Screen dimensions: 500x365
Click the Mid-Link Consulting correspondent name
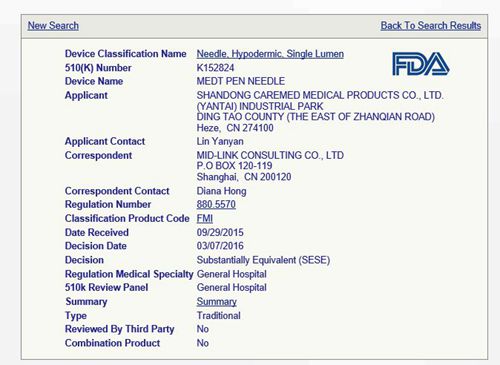pyautogui.click(x=270, y=155)
